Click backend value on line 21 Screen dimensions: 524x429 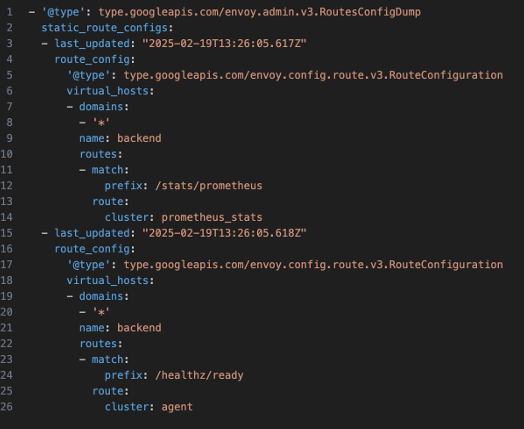[139, 328]
